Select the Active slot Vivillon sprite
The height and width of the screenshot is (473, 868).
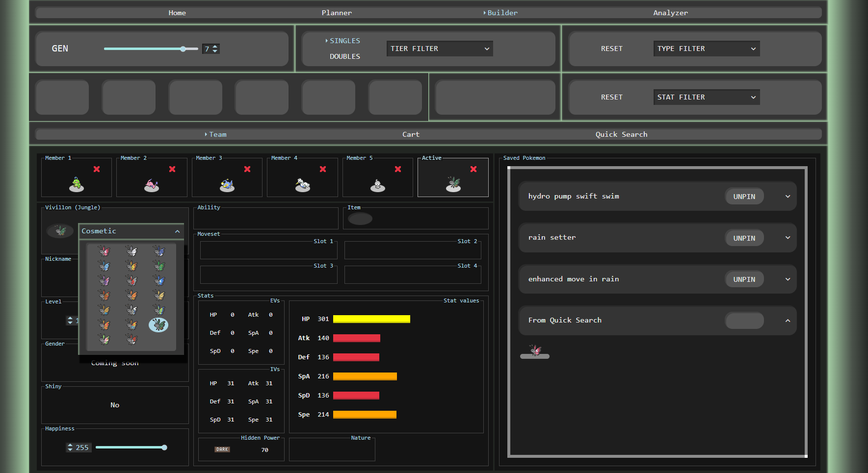click(453, 184)
